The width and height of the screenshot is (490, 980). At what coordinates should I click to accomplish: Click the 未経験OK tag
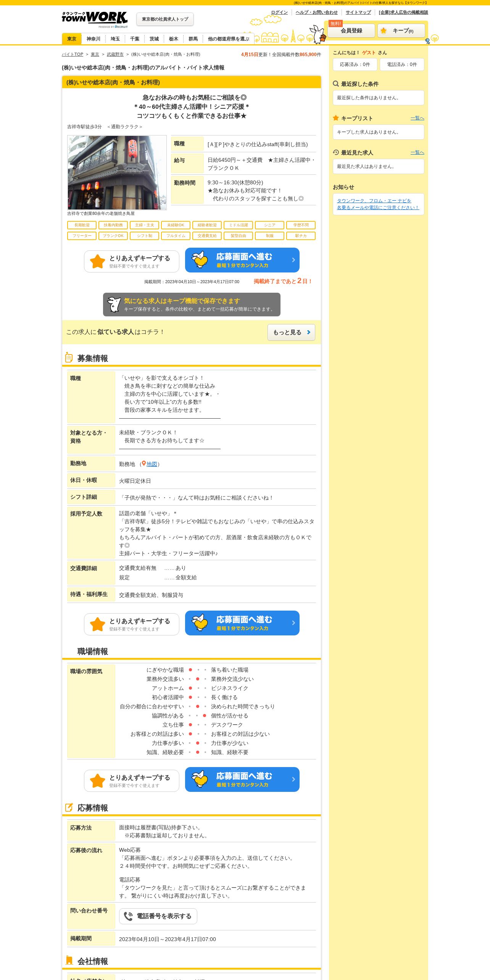pyautogui.click(x=176, y=225)
